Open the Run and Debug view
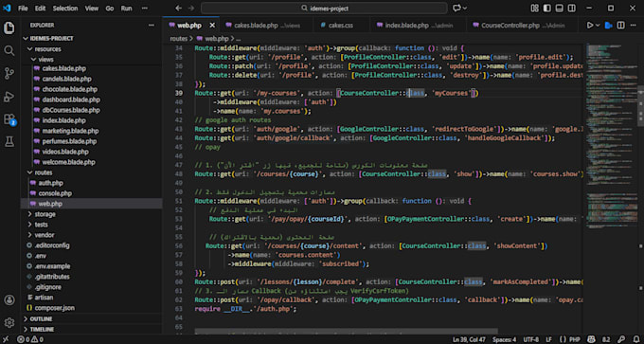This screenshot has width=644, height=344. click(x=9, y=97)
